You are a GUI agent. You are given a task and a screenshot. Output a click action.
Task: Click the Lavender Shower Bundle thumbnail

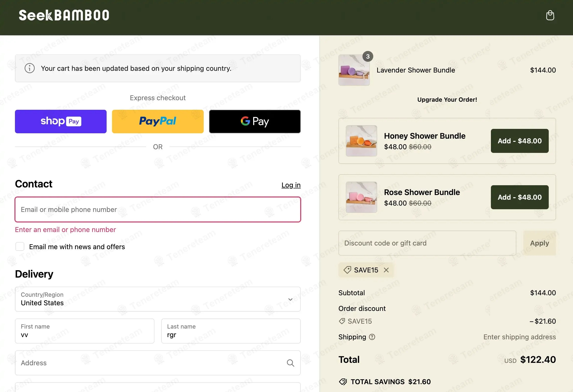coord(354,70)
